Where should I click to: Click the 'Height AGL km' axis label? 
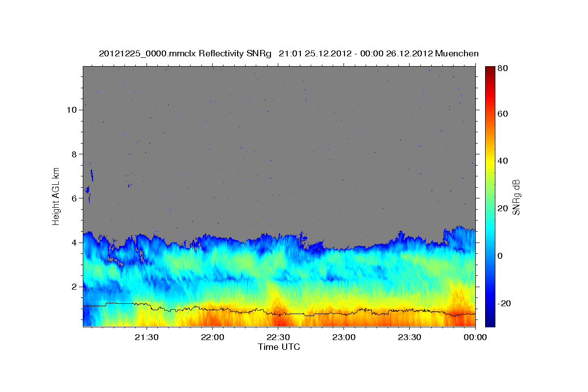(x=56, y=196)
